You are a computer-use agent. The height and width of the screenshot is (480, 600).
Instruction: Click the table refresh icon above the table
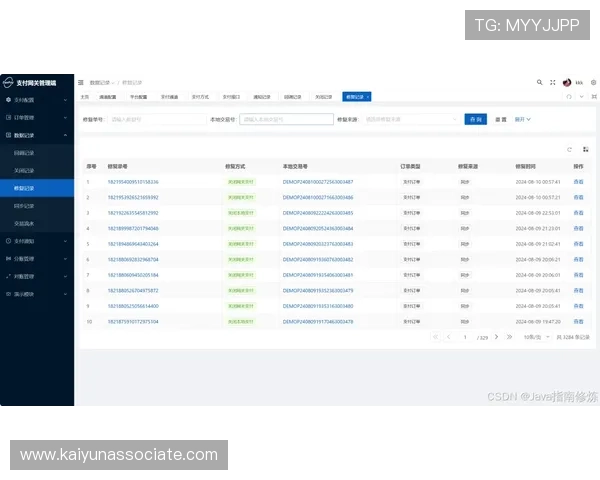570,149
